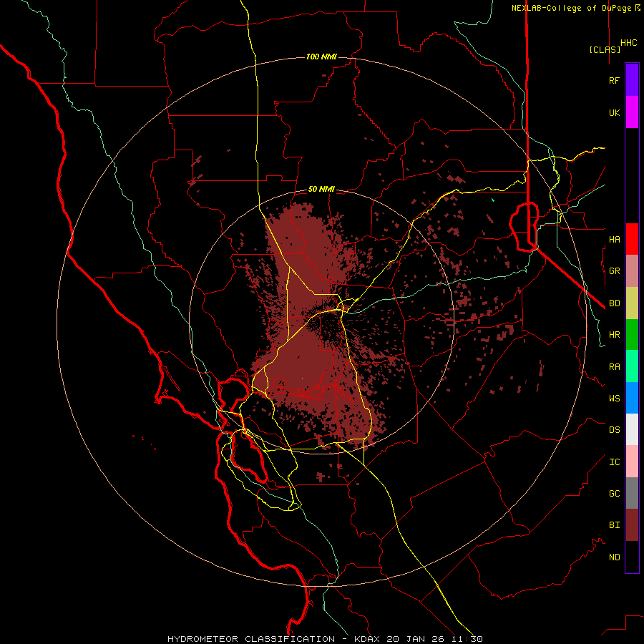Click the 'KDAX' radar site identifier

367,639
